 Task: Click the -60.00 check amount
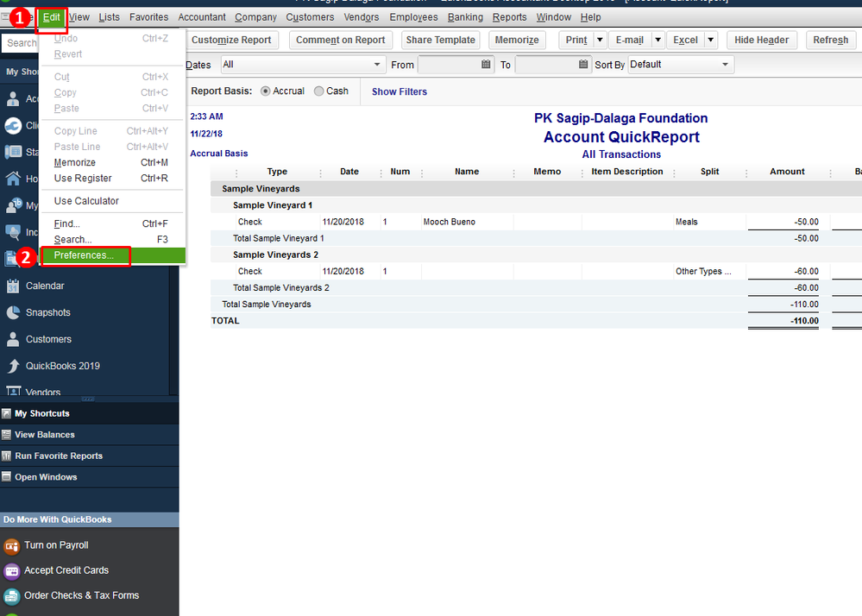tap(806, 272)
